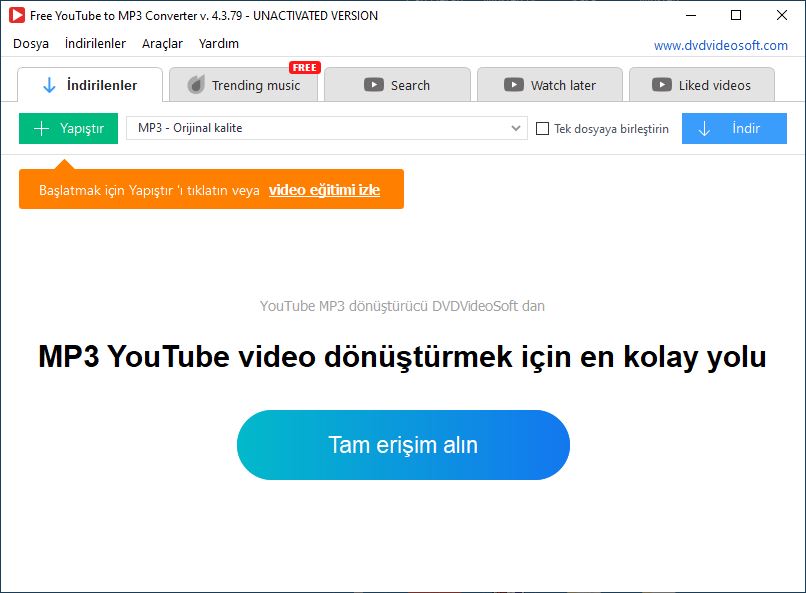Enable Tek dosyaya birleştirin checkbox
This screenshot has height=593, width=806.
[542, 128]
